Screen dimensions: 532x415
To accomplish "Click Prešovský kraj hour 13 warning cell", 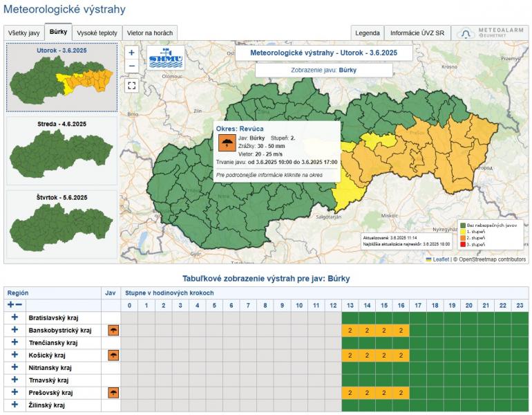I will (350, 393).
